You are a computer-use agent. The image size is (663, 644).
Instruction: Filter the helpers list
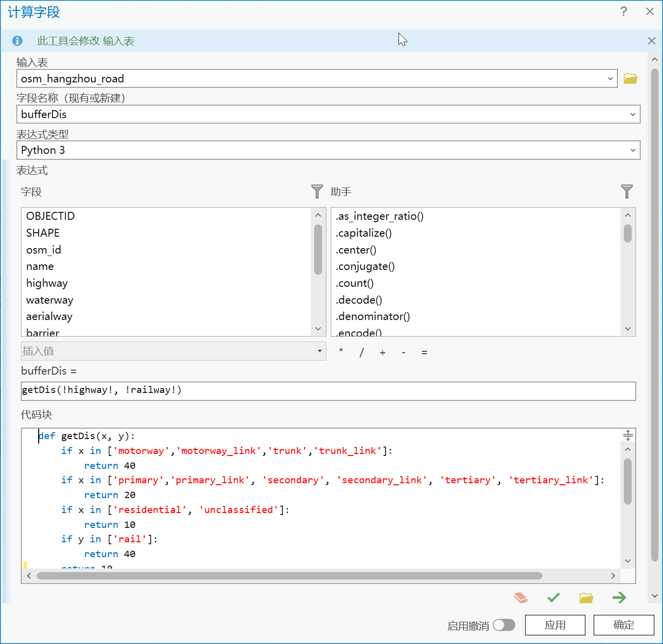click(x=627, y=192)
